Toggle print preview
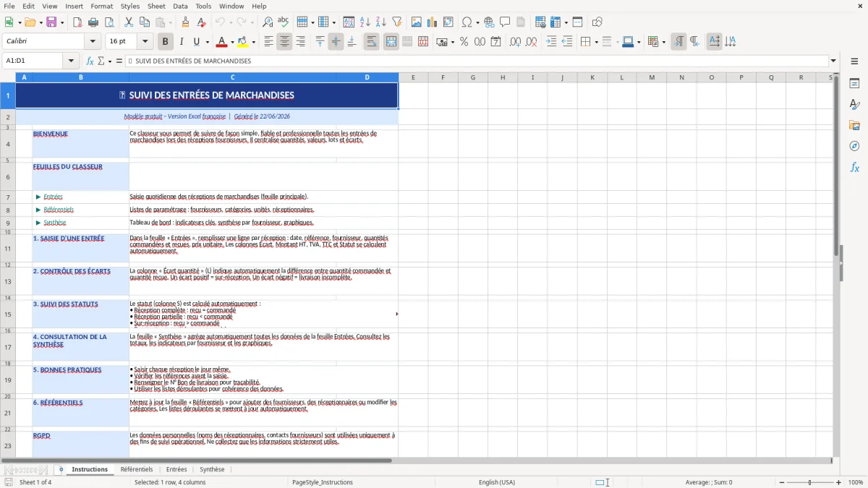Image resolution: width=868 pixels, height=488 pixels. tap(109, 22)
